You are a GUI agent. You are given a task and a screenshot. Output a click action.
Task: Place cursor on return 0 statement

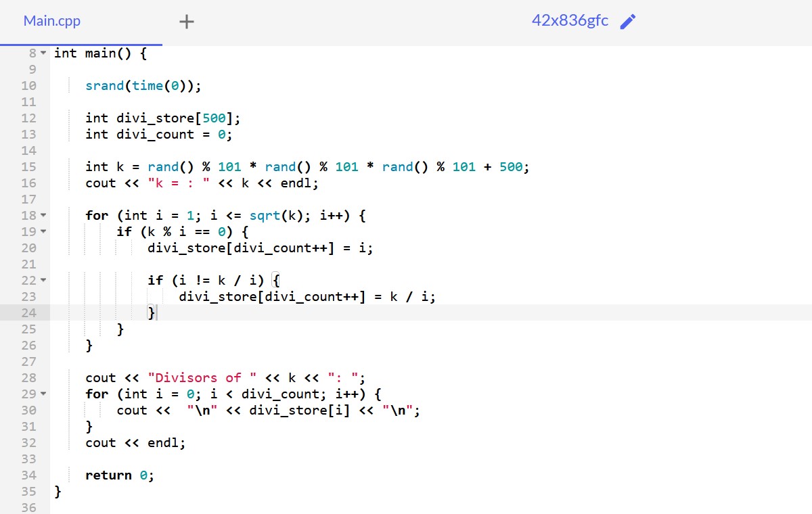click(120, 475)
